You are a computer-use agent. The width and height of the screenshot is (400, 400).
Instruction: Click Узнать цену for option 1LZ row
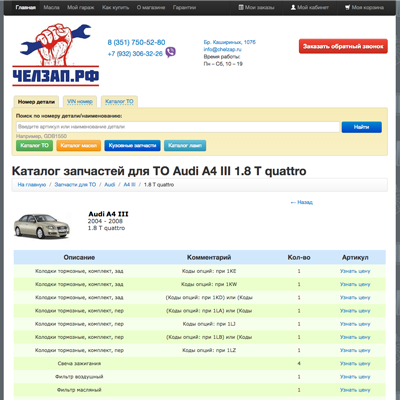click(355, 350)
